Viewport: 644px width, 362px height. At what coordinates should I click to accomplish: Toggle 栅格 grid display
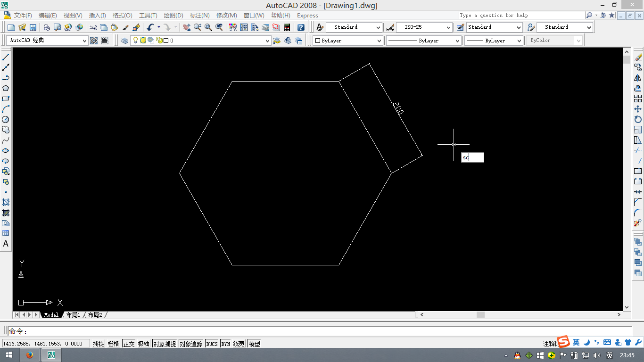click(114, 344)
